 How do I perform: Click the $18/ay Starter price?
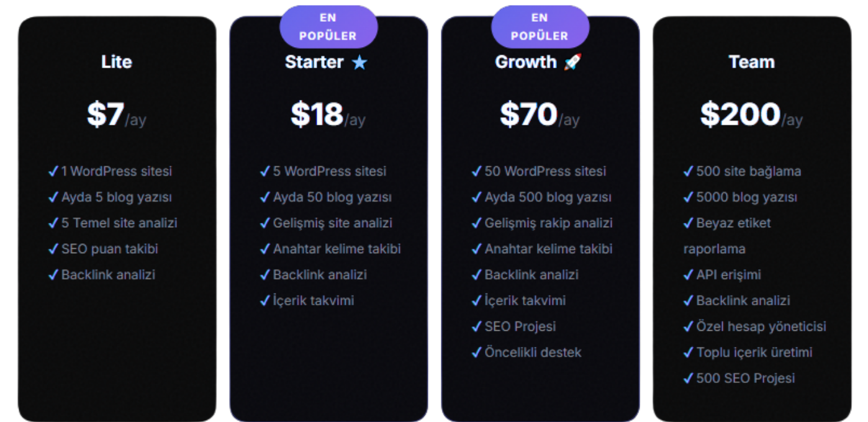(328, 115)
